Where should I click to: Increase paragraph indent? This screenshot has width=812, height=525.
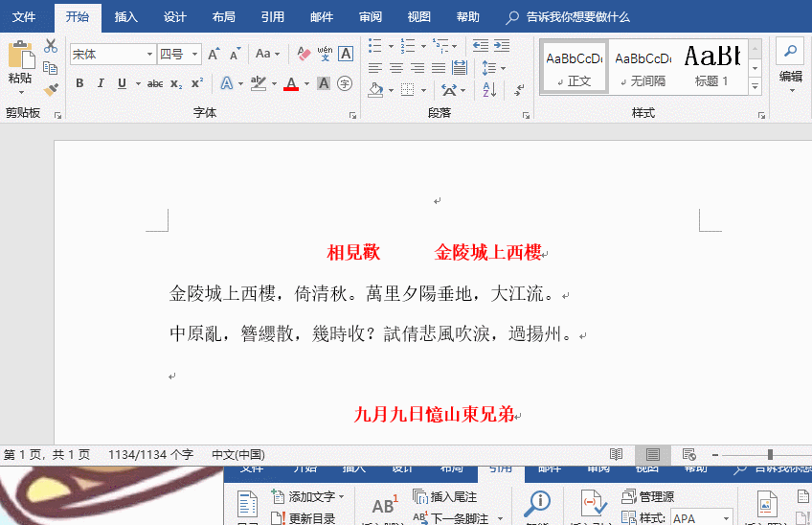[x=502, y=46]
